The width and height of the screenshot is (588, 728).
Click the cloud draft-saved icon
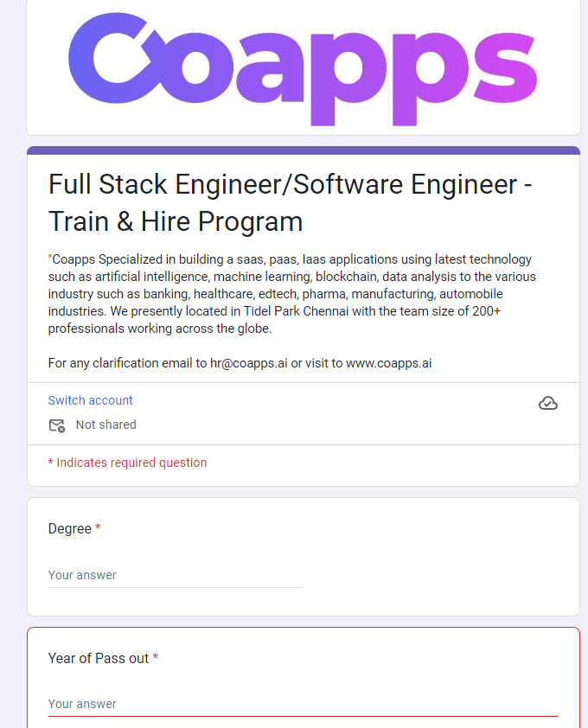[x=548, y=404]
